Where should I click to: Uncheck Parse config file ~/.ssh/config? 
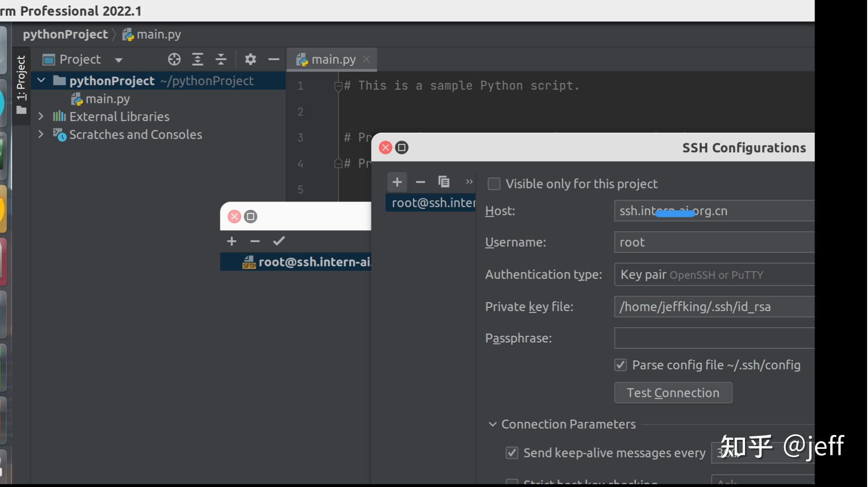tap(621, 365)
